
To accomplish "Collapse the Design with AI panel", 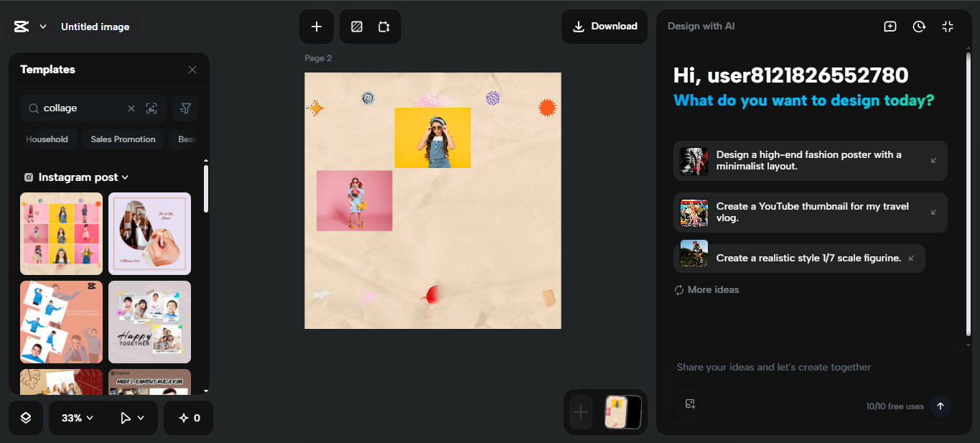I will [x=948, y=27].
